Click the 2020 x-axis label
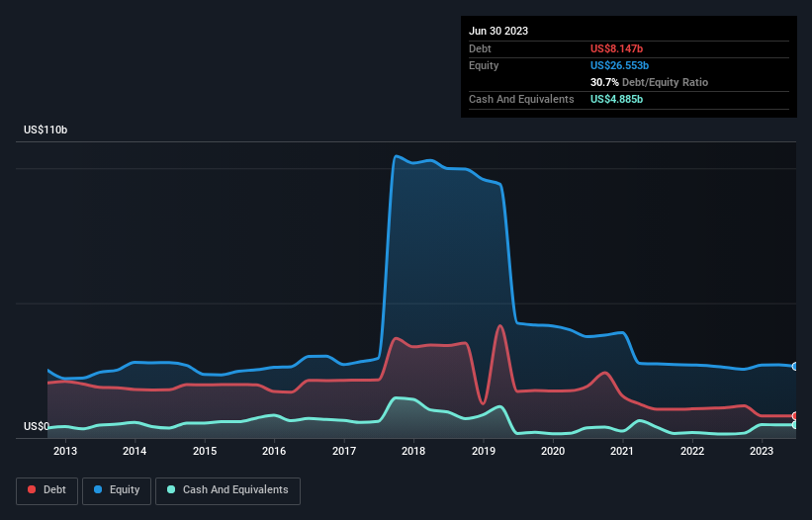Viewport: 812px width, 520px height. coord(553,451)
